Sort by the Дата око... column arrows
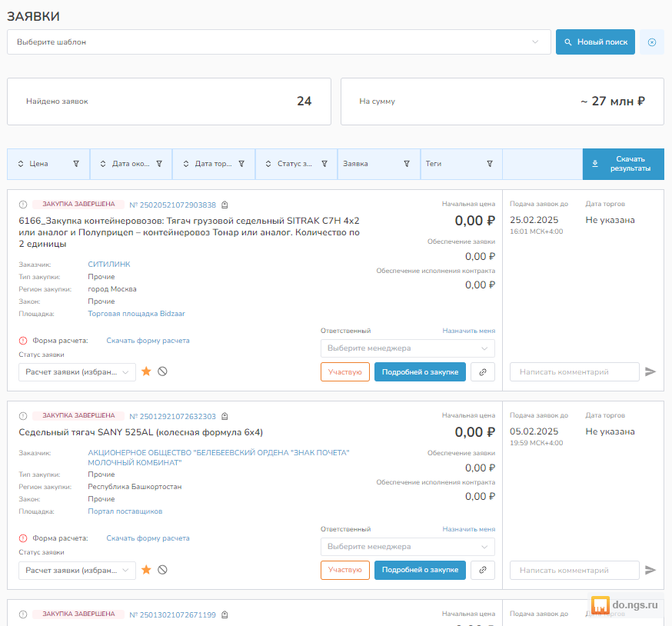This screenshot has height=626, width=672. click(x=103, y=164)
